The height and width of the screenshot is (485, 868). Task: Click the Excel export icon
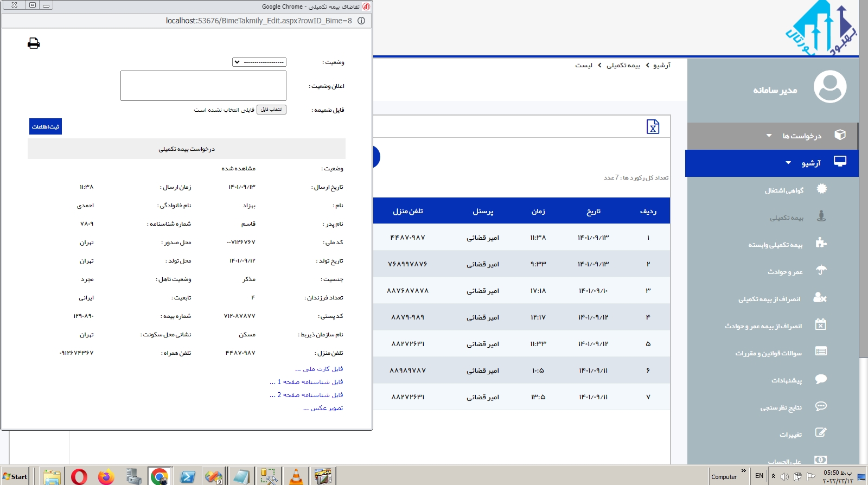[653, 127]
